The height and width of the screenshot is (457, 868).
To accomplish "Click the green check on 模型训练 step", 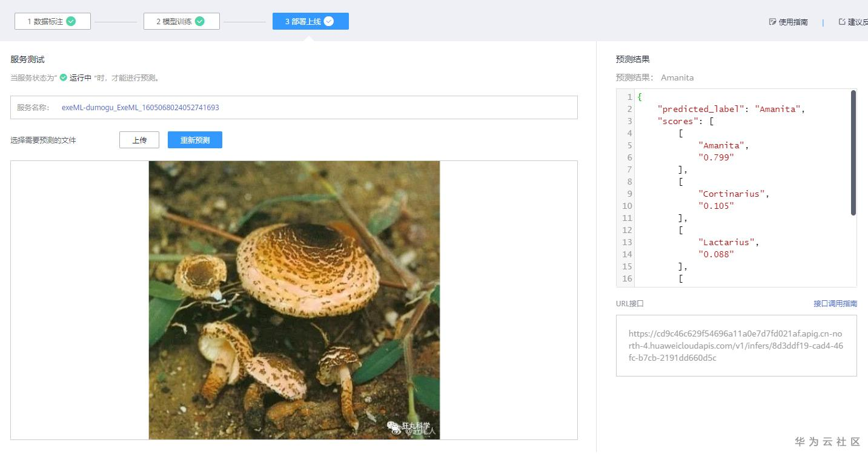I will (x=199, y=21).
